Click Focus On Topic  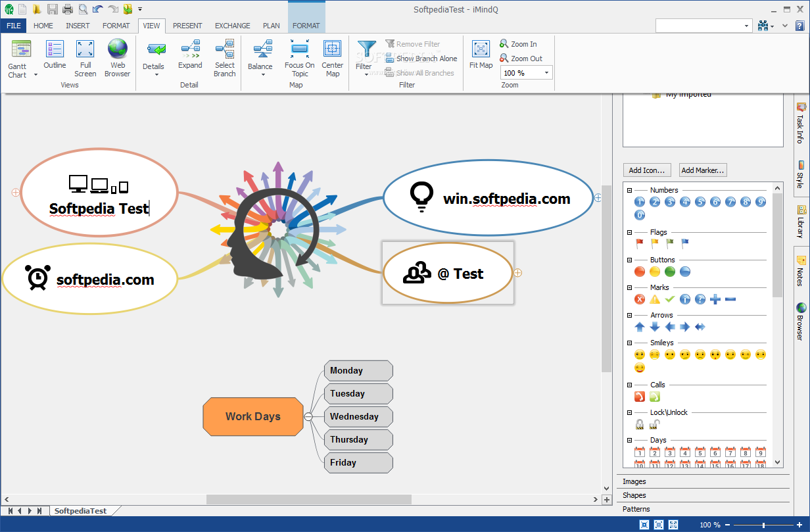tap(300, 57)
